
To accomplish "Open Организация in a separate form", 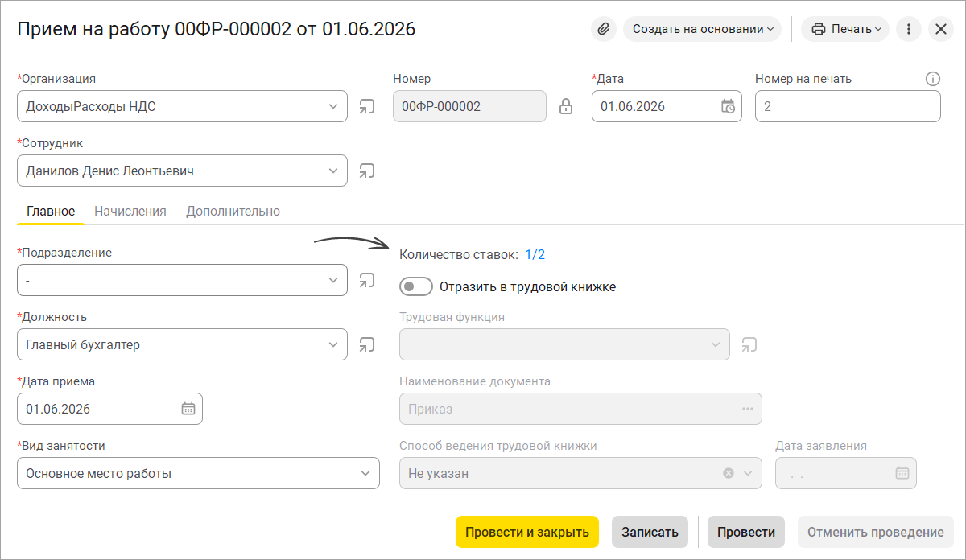I will point(367,106).
